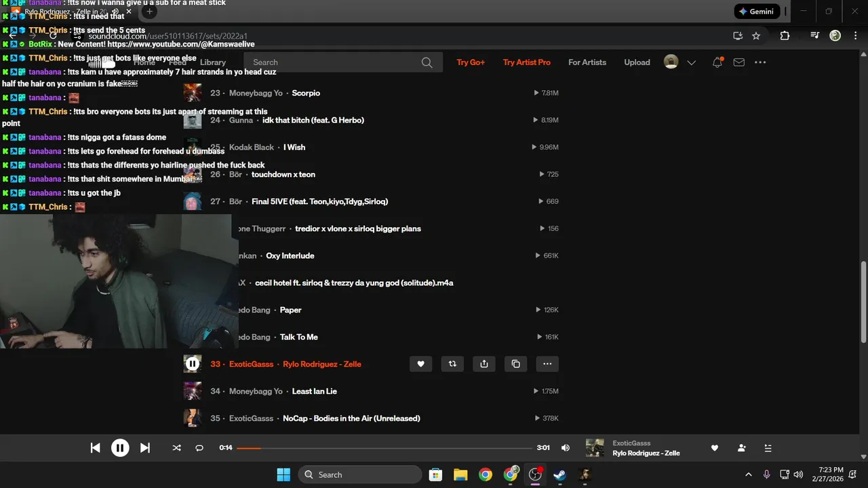Copy link for Zelle track row
Screen dimensions: 868x488
(516, 364)
